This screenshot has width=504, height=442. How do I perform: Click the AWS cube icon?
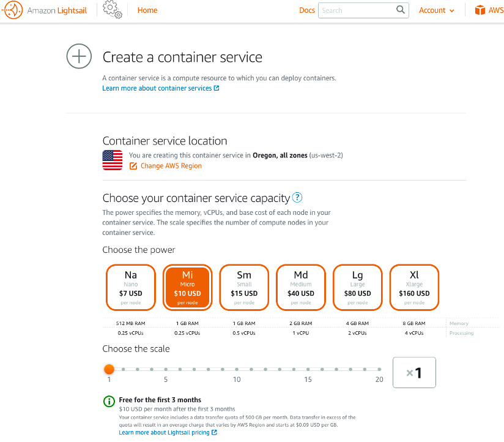(x=480, y=10)
